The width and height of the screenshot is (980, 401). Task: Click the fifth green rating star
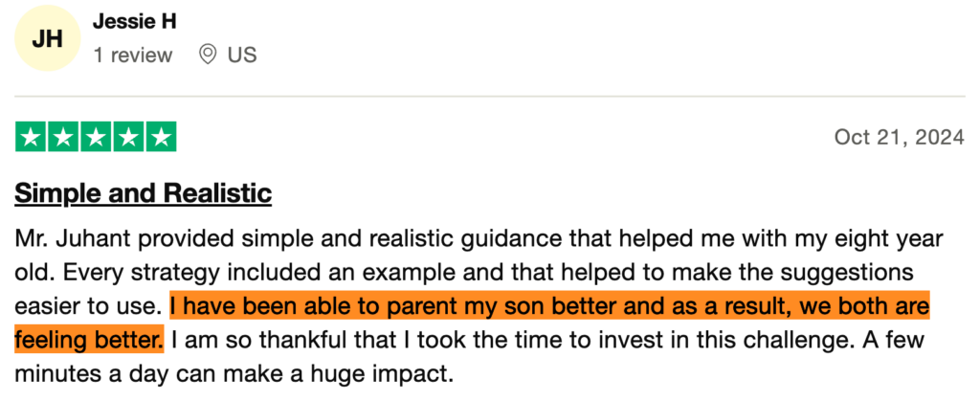point(161,137)
